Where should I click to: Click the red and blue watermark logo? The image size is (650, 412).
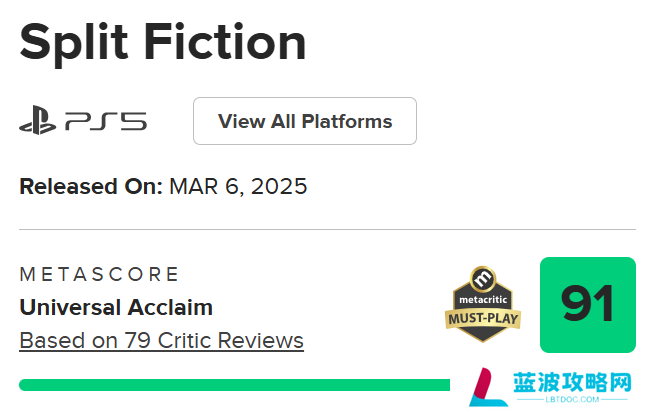(487, 387)
